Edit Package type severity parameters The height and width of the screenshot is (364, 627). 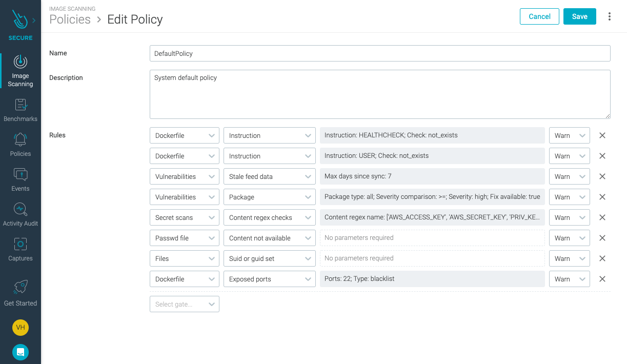pos(432,197)
